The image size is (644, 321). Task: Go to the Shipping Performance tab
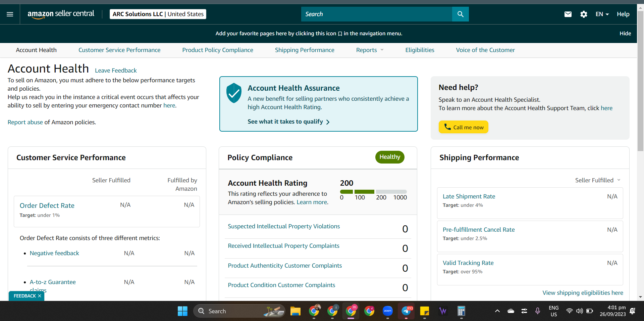click(305, 50)
